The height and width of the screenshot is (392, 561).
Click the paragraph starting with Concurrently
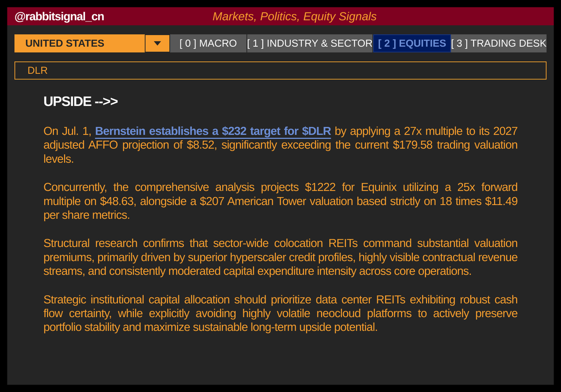[280, 201]
